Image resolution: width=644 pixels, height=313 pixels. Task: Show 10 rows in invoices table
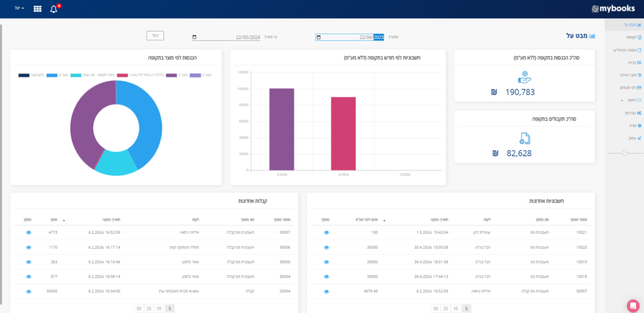(455, 309)
